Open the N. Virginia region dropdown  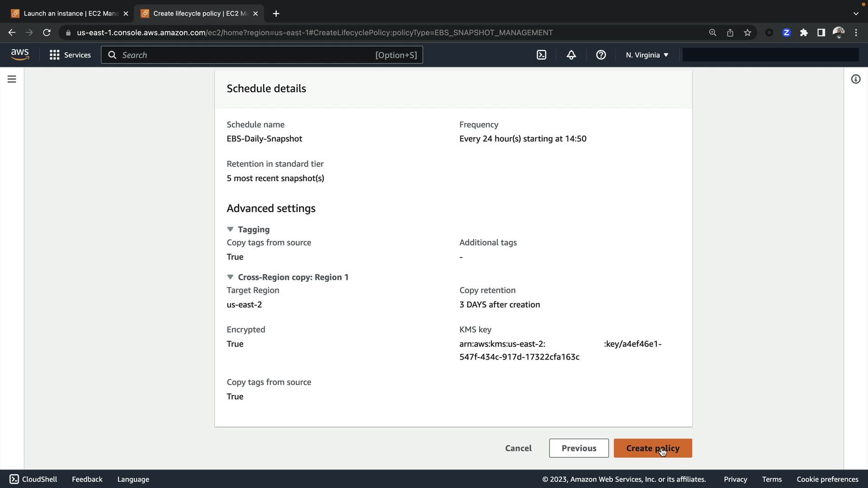[x=646, y=55]
